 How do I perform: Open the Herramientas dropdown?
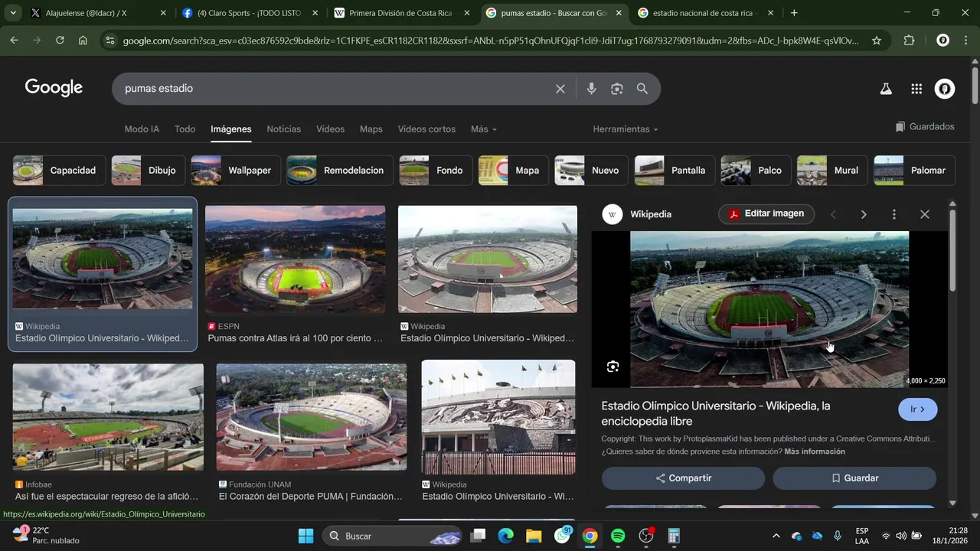click(625, 129)
